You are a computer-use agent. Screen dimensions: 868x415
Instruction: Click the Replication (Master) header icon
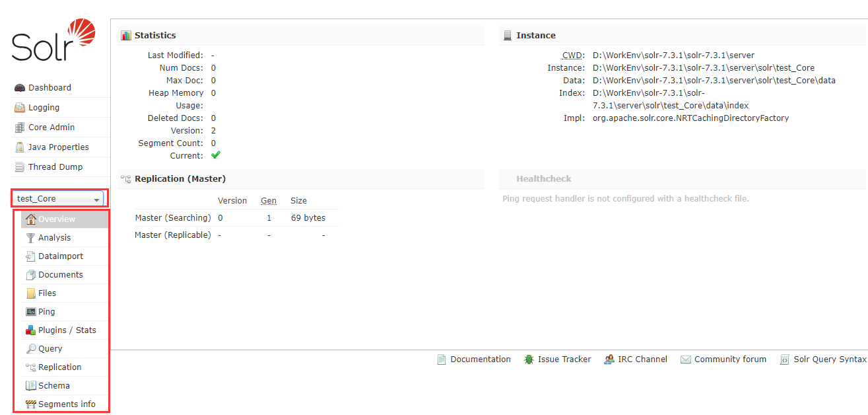126,179
